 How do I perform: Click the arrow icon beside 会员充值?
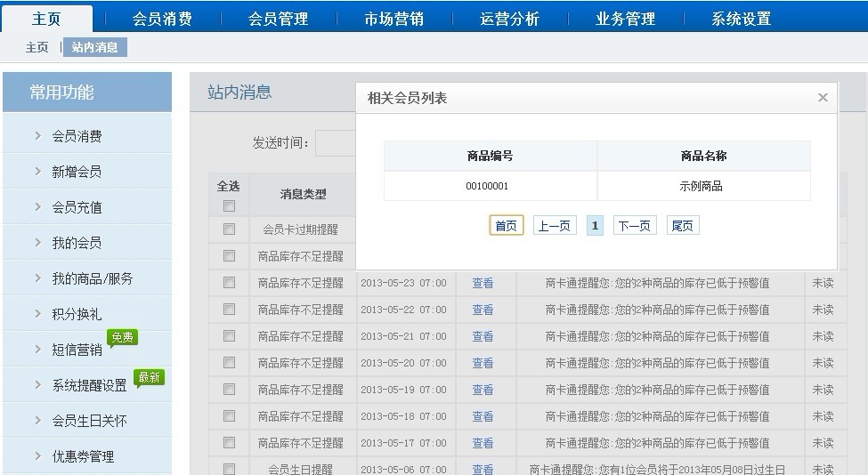pyautogui.click(x=37, y=207)
